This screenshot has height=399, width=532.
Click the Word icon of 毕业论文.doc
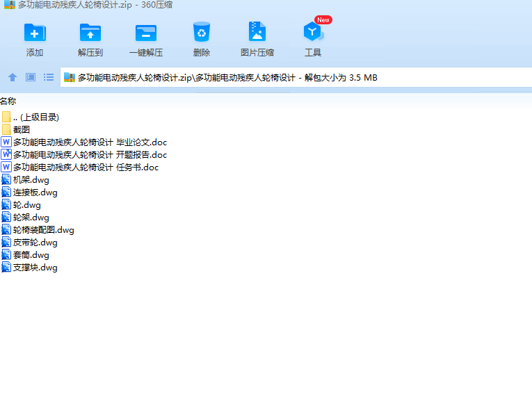pos(6,142)
